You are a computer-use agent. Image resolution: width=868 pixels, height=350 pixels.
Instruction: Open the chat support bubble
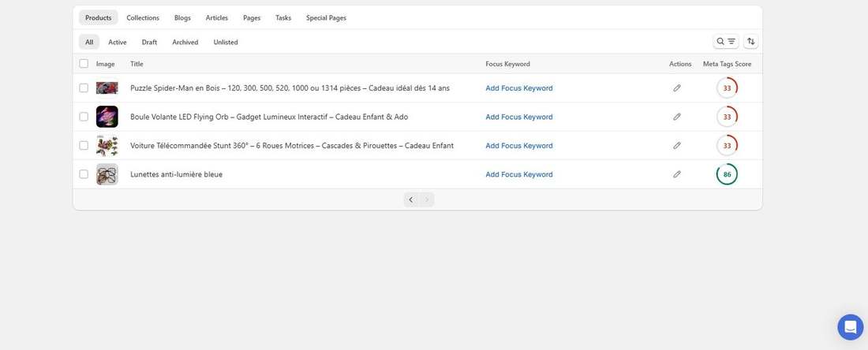click(851, 327)
